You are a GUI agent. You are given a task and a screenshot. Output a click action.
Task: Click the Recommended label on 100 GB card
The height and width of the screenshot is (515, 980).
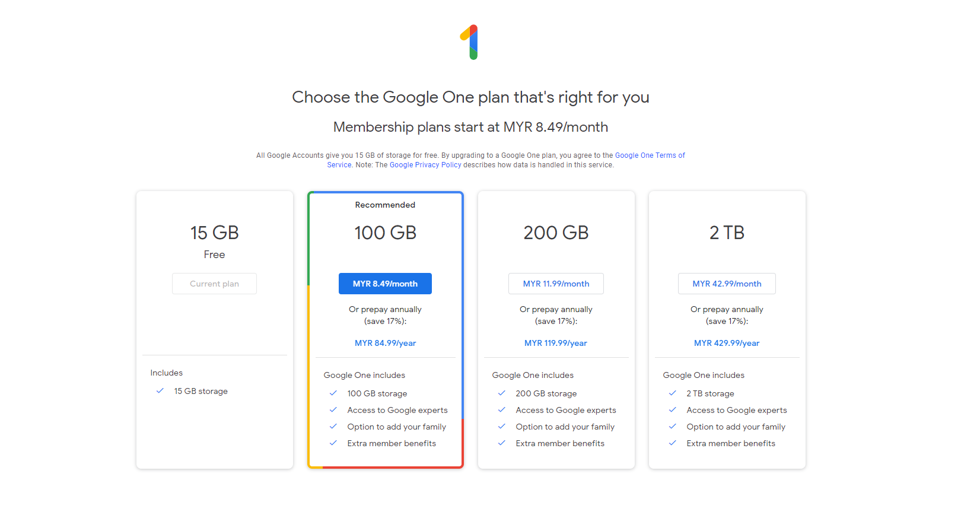point(385,205)
